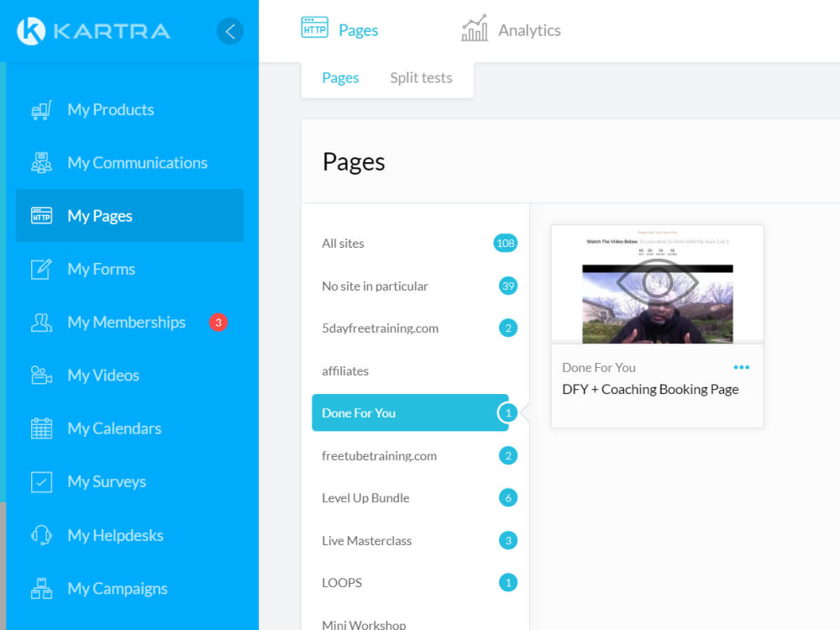Click the My Campaigns flowchart icon
The image size is (840, 630).
[41, 588]
